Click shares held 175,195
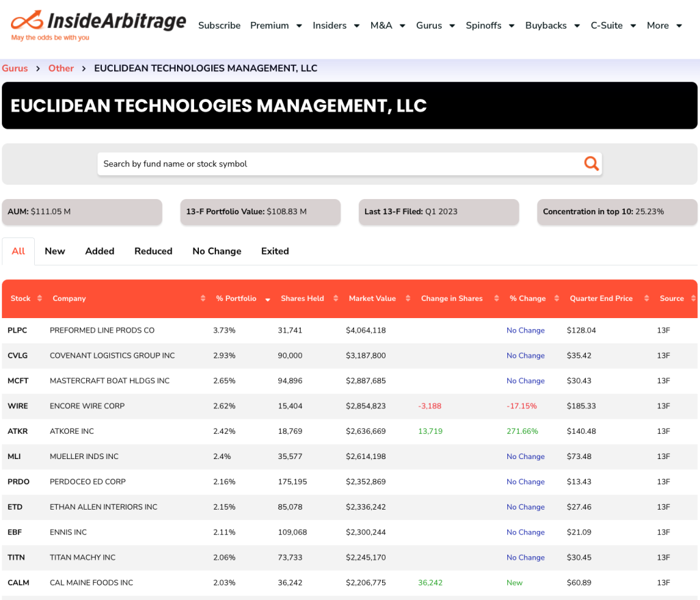Screen dimensions: 700x600 [293, 482]
